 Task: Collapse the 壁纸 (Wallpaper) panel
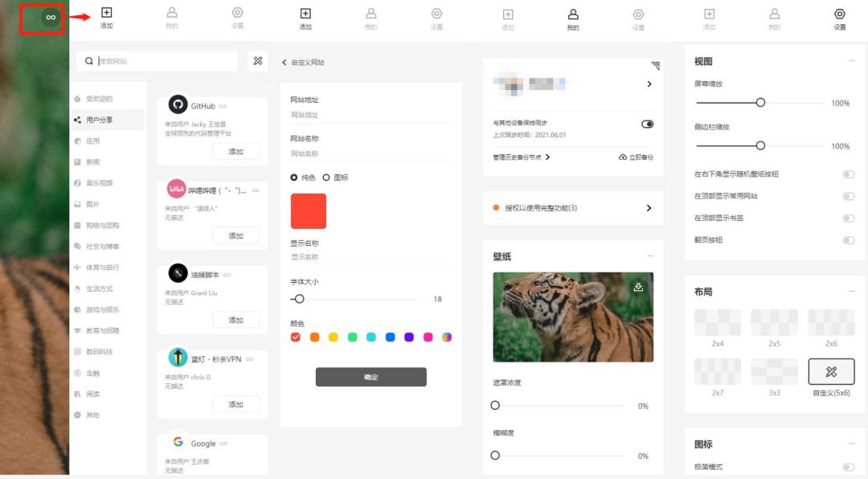click(x=651, y=257)
